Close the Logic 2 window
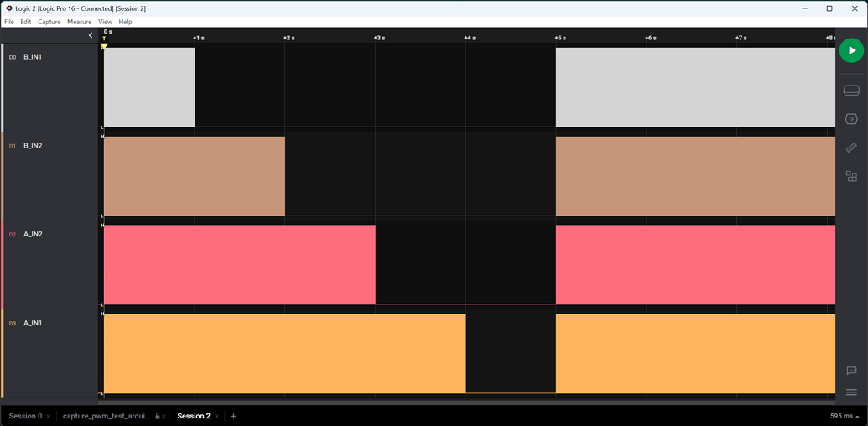The image size is (868, 426). [x=855, y=8]
